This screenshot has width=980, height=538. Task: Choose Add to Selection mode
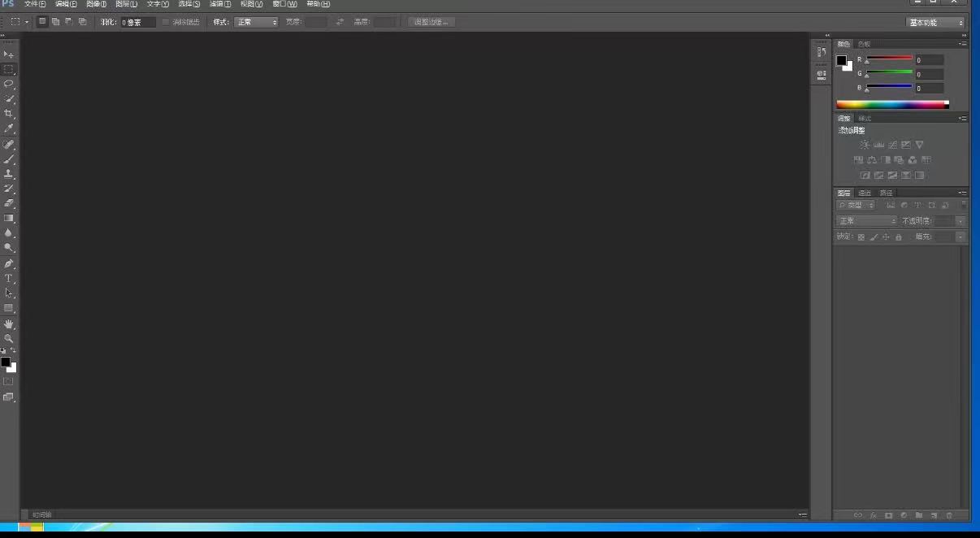pos(55,22)
